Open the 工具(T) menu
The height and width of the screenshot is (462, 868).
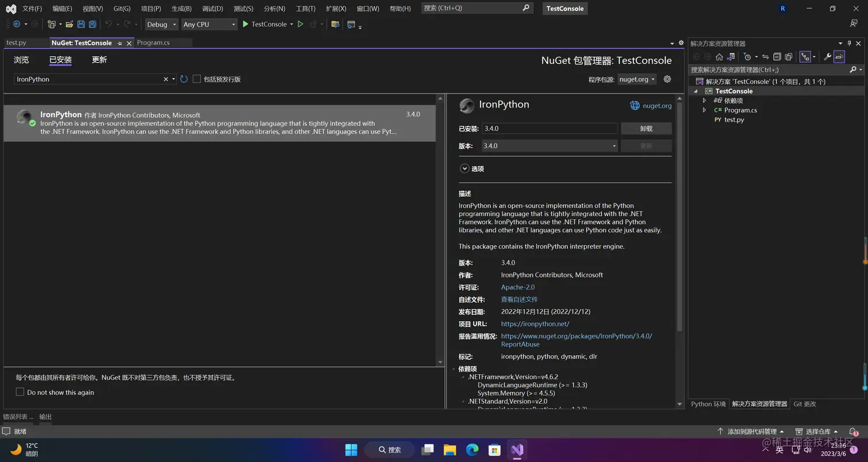[305, 9]
